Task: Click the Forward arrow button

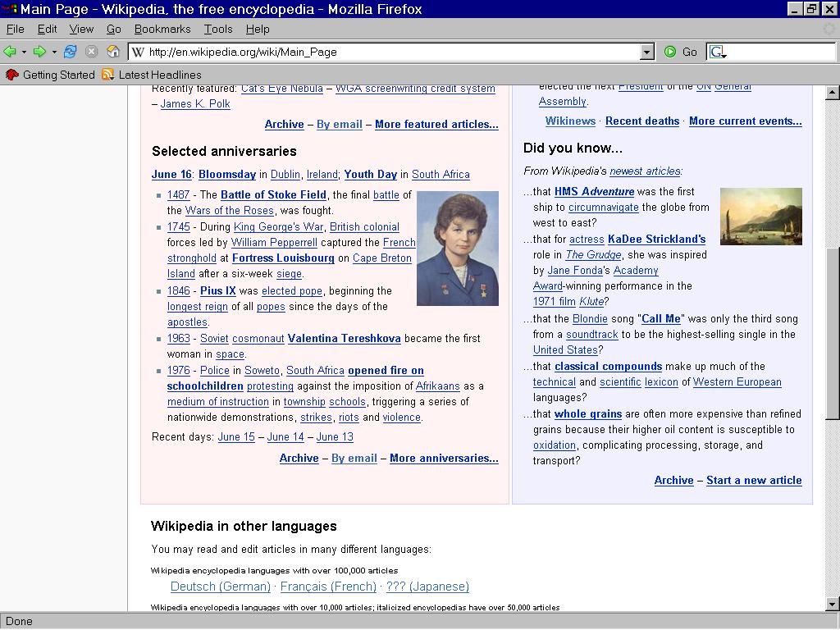Action: [39, 52]
